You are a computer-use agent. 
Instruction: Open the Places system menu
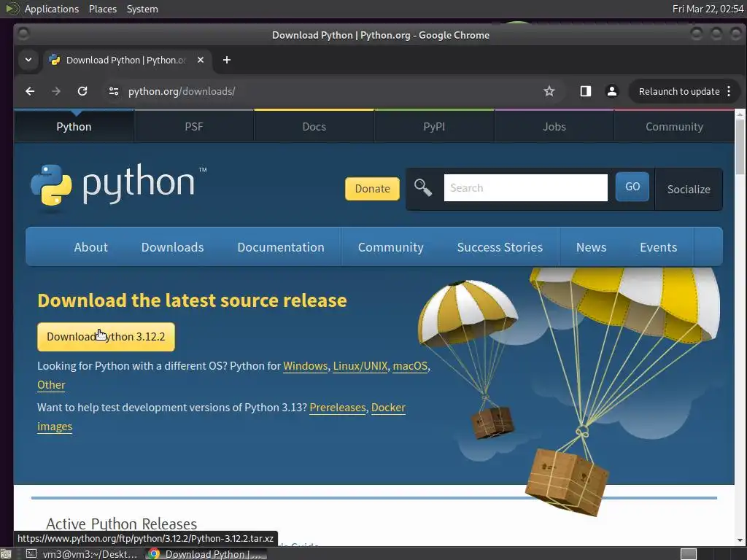(x=103, y=9)
